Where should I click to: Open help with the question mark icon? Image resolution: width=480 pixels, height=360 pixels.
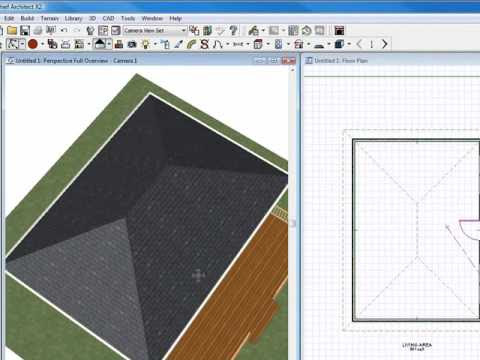pos(234,31)
